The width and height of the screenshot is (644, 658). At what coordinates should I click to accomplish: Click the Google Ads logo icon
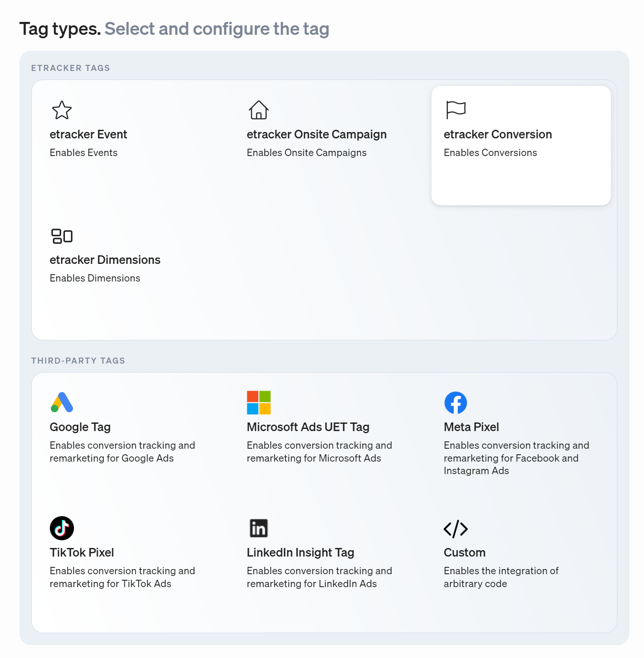point(62,402)
